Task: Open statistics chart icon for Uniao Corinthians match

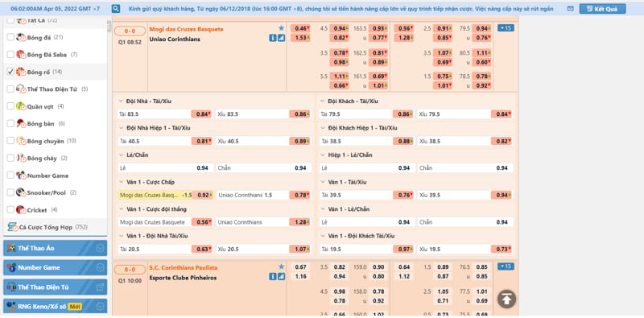Action: 281,38
